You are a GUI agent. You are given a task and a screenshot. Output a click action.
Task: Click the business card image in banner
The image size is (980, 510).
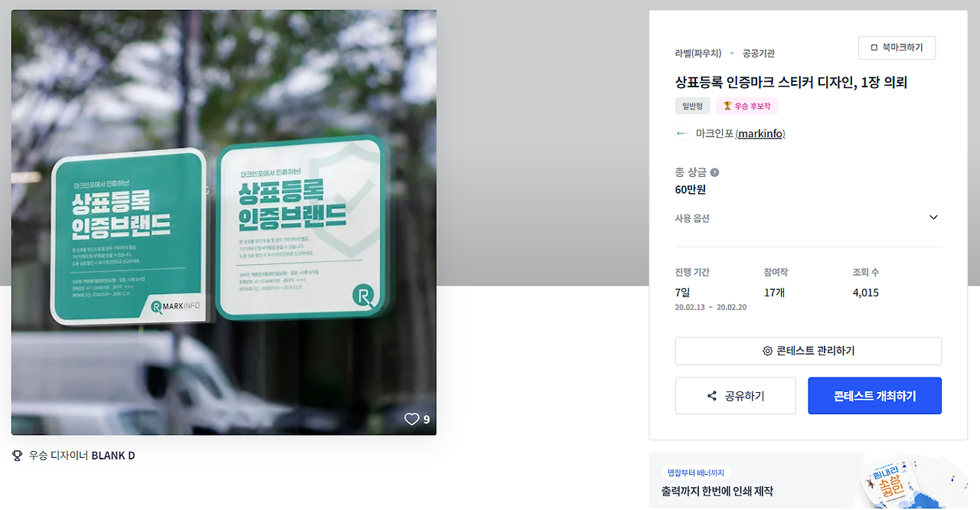point(916,482)
